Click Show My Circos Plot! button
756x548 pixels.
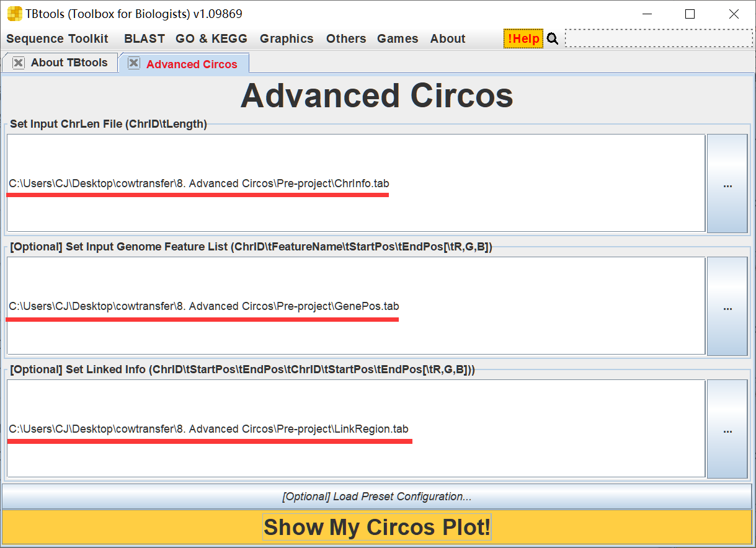tap(376, 528)
